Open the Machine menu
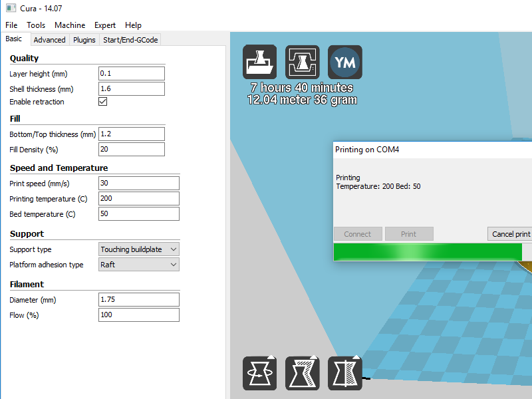This screenshot has height=399, width=532. click(x=70, y=25)
